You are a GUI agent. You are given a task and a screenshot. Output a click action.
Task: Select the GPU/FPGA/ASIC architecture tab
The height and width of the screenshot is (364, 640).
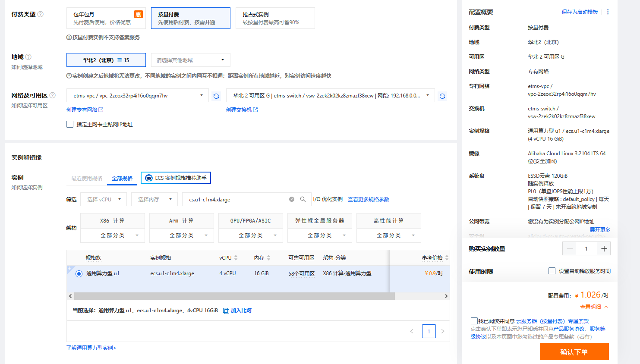click(x=251, y=221)
